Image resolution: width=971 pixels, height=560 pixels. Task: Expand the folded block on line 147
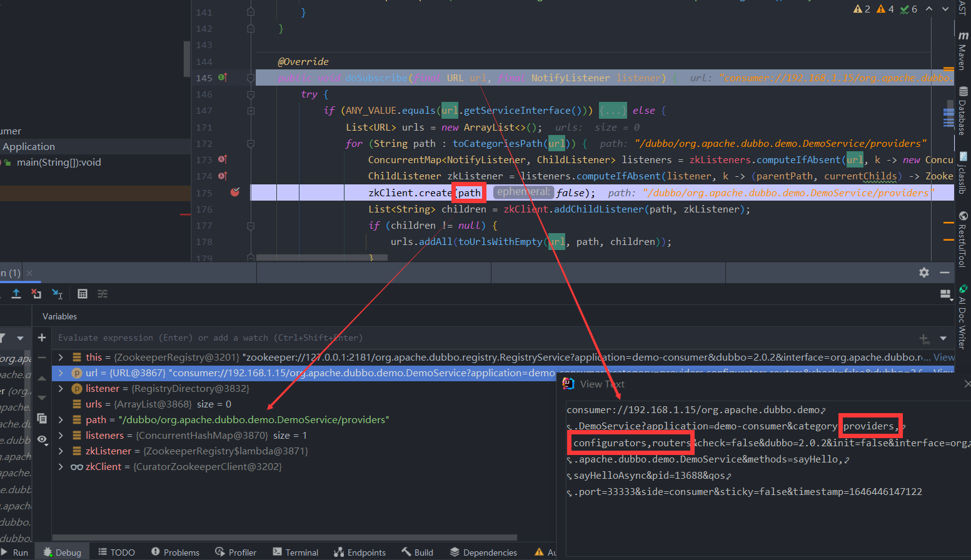pyautogui.click(x=251, y=111)
